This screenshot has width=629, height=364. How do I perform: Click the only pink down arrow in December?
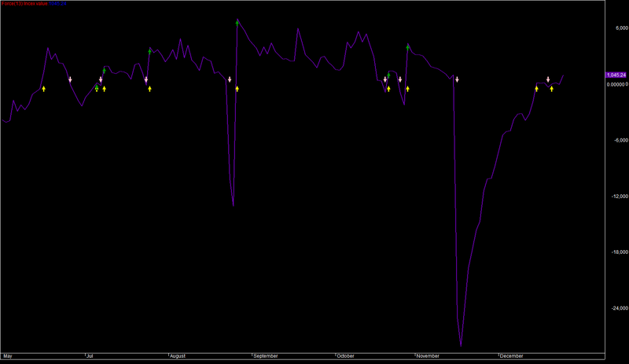coord(548,79)
